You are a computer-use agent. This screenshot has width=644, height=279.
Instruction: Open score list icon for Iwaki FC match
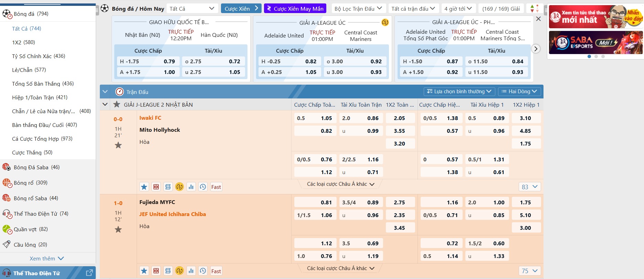(168, 187)
